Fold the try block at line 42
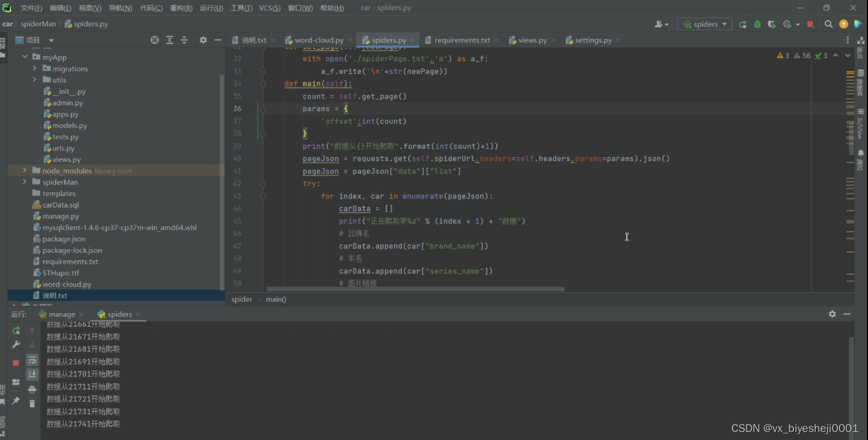The height and width of the screenshot is (440, 868). tap(263, 184)
